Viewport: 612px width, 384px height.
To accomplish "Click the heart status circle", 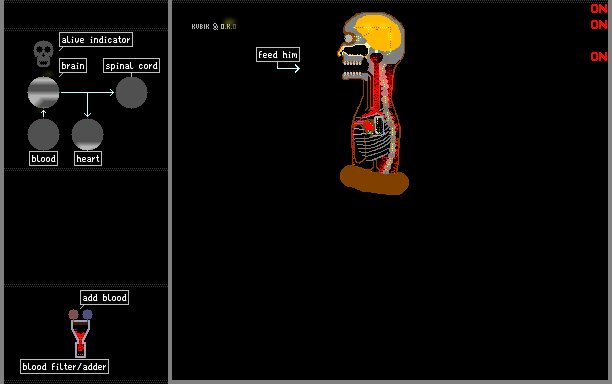I will (87, 135).
